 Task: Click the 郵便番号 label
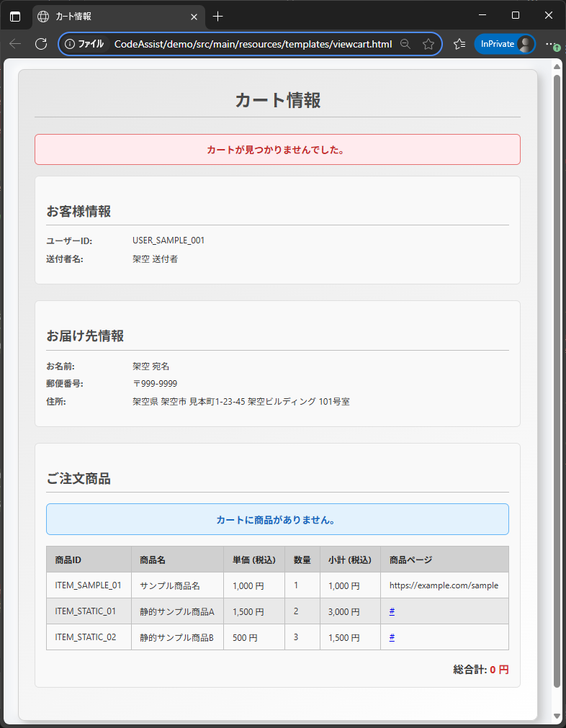click(x=65, y=384)
